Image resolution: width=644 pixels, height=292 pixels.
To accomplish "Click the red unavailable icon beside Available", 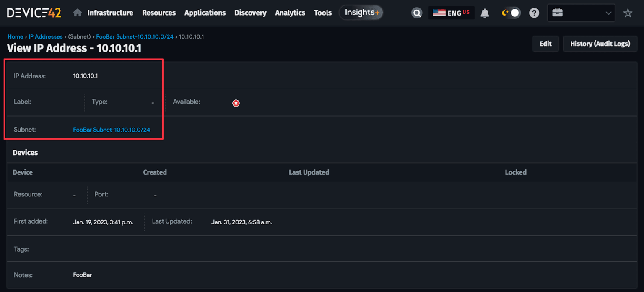I will coord(236,103).
